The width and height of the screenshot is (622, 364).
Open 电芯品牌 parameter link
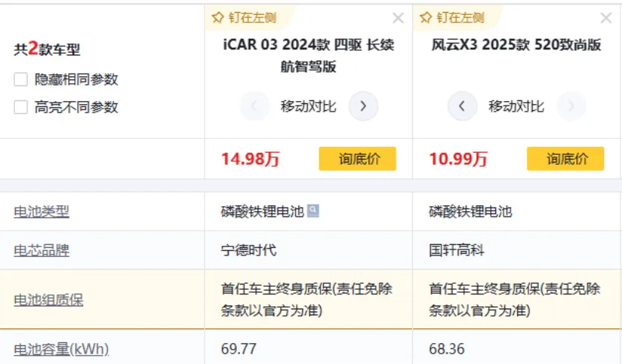click(x=41, y=250)
